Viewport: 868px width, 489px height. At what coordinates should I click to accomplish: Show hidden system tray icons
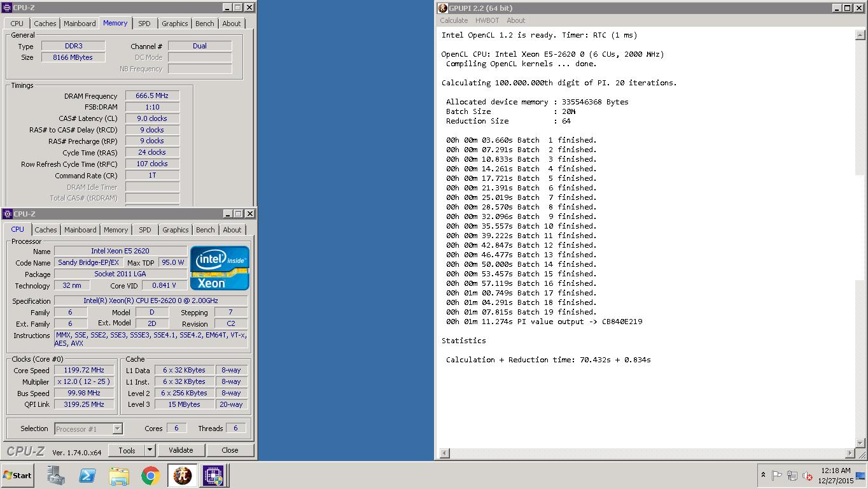coord(763,475)
